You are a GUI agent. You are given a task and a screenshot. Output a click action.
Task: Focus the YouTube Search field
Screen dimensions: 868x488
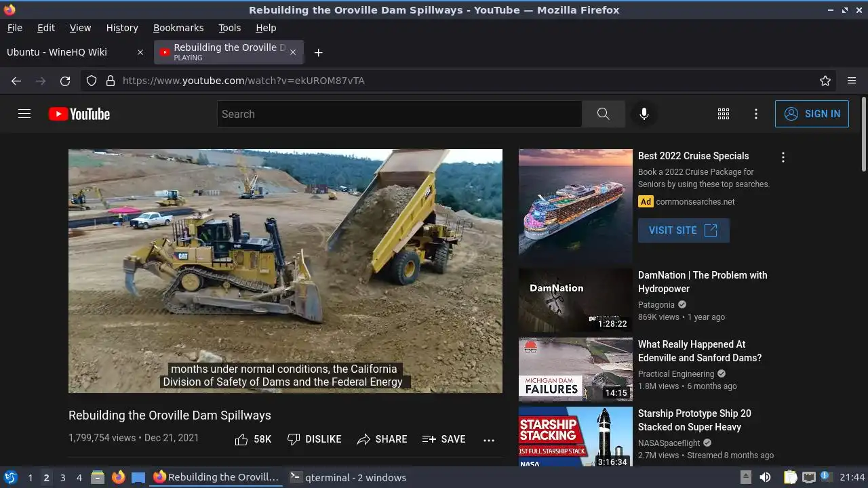[x=399, y=114]
